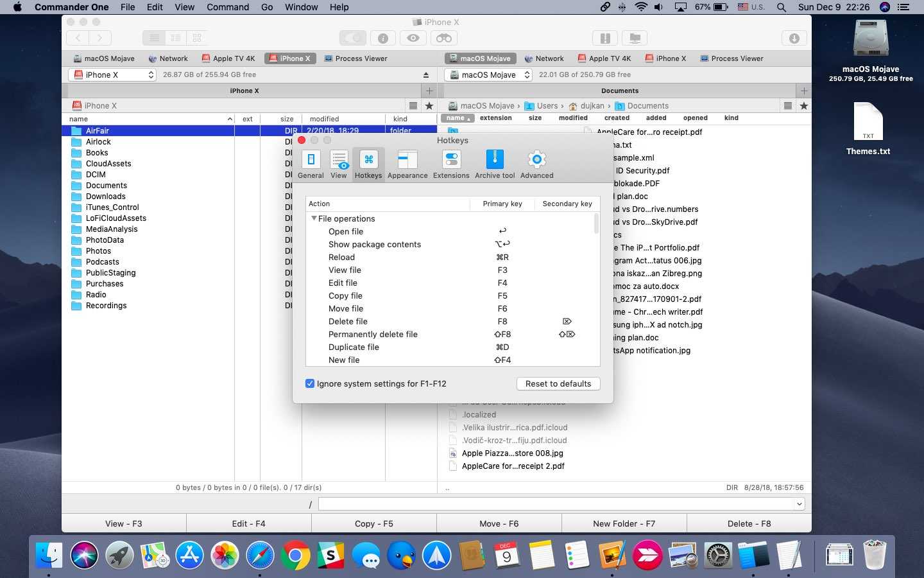Viewport: 924px width, 578px height.
Task: Eject iPhone X using eject icon
Action: coord(425,75)
